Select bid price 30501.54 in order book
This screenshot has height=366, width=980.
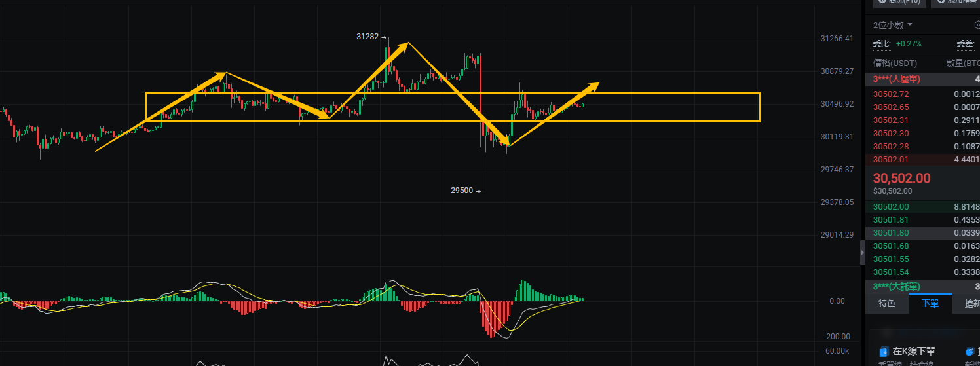tap(890, 272)
